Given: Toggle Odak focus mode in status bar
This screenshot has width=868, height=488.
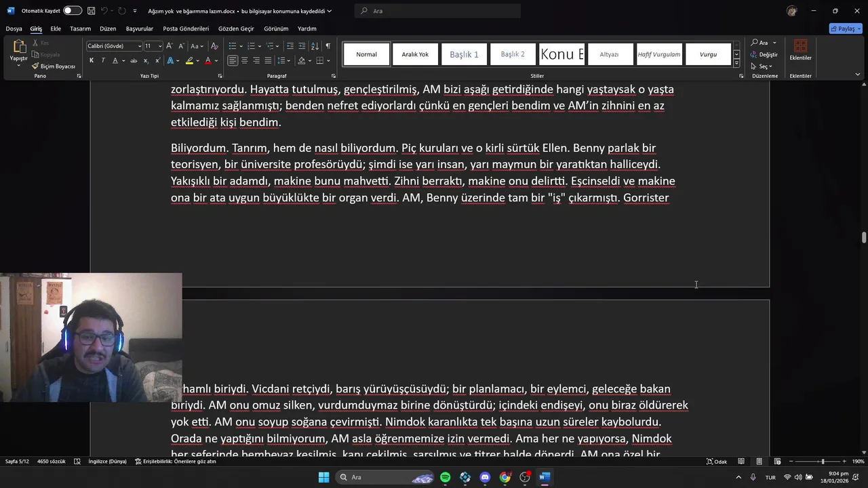Looking at the screenshot, I should click(717, 462).
